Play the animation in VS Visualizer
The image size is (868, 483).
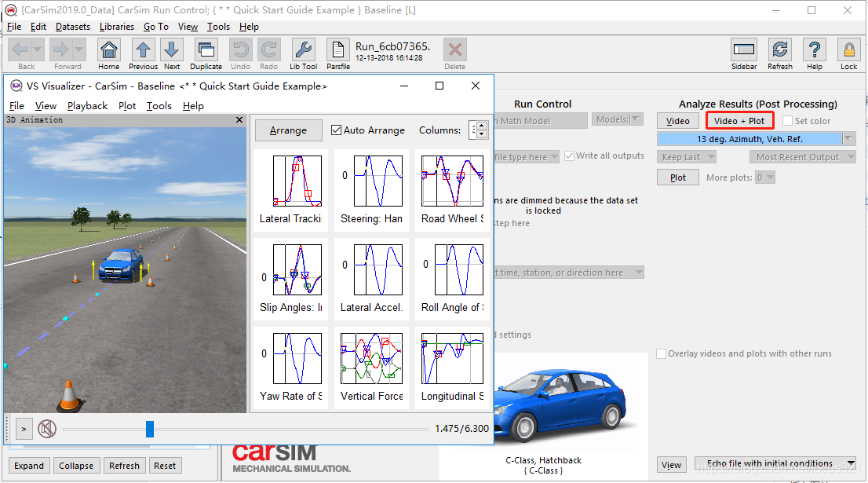pyautogui.click(x=24, y=429)
